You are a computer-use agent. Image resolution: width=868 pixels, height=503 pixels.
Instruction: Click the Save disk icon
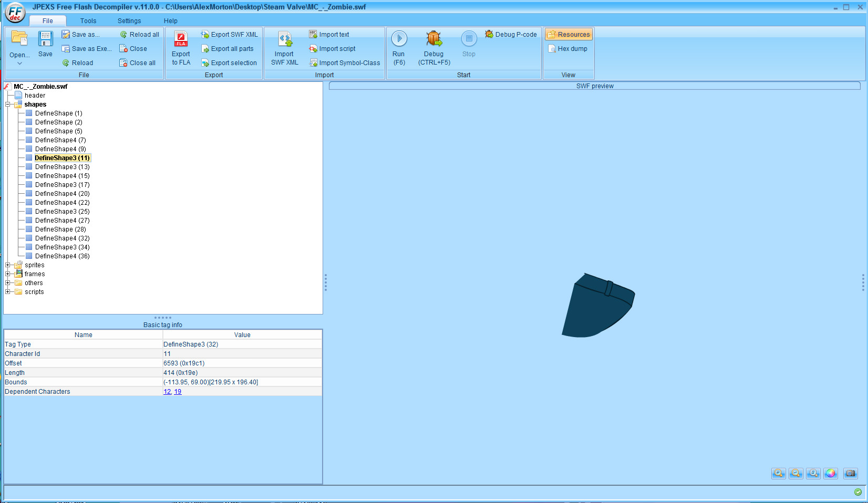[45, 40]
